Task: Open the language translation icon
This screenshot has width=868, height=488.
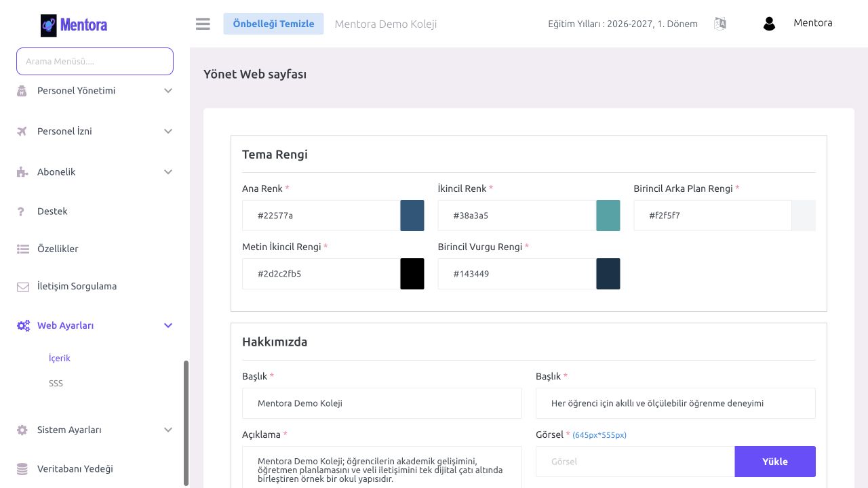Action: click(x=720, y=24)
